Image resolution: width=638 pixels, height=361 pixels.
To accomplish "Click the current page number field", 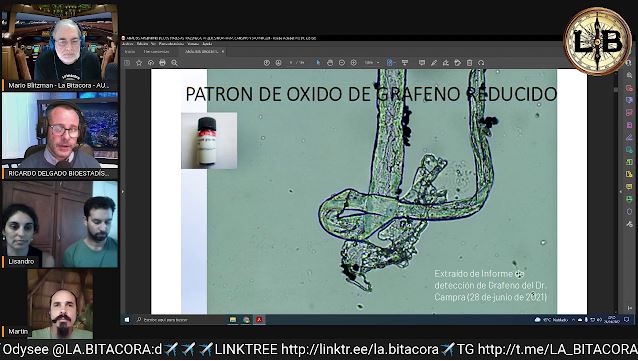I will click(292, 63).
